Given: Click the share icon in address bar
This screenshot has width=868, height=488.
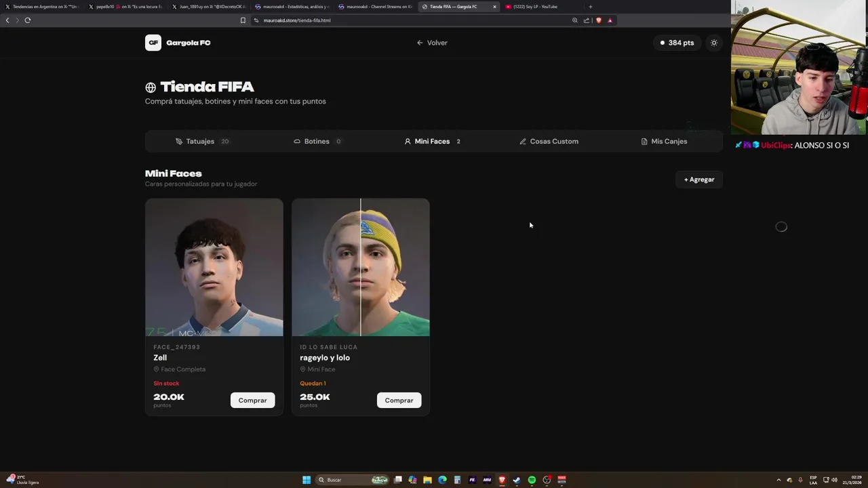Looking at the screenshot, I should tap(587, 20).
